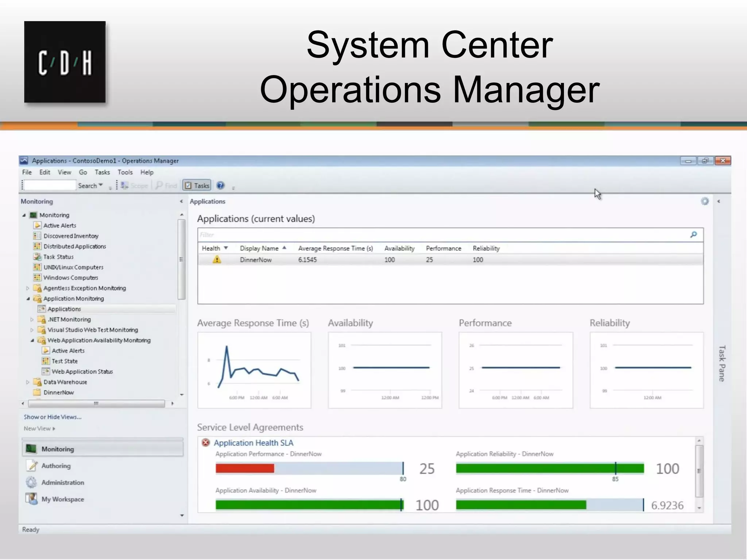The width and height of the screenshot is (747, 560).
Task: Switch to the Administration workspace
Action: click(63, 482)
